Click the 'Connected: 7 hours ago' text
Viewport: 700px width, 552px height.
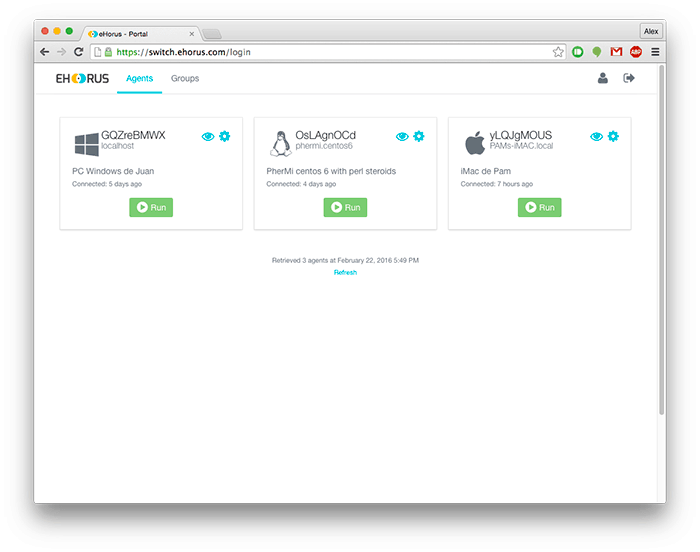tap(496, 184)
